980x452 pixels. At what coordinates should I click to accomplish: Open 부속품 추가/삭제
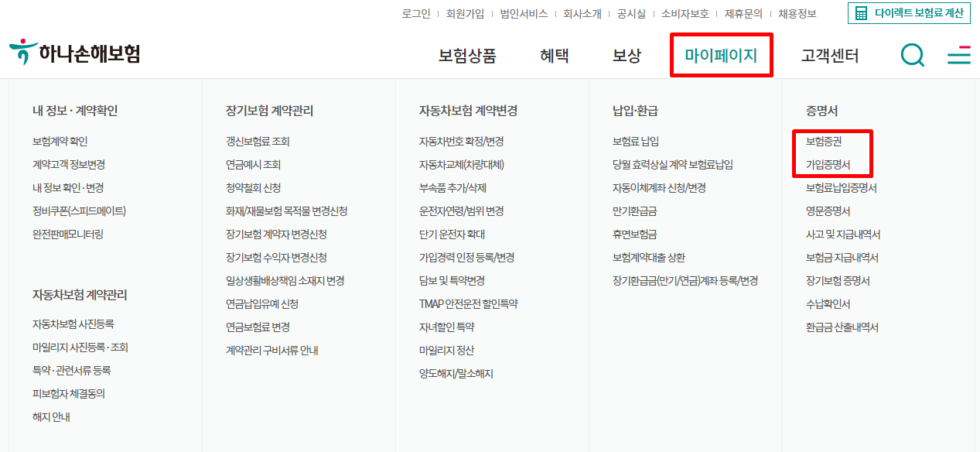452,188
